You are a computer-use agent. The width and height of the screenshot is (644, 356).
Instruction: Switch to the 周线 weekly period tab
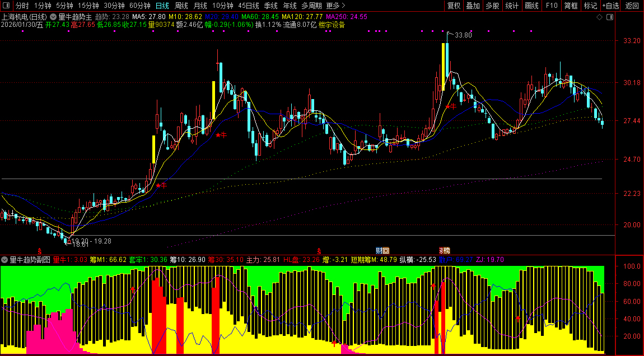[181, 6]
